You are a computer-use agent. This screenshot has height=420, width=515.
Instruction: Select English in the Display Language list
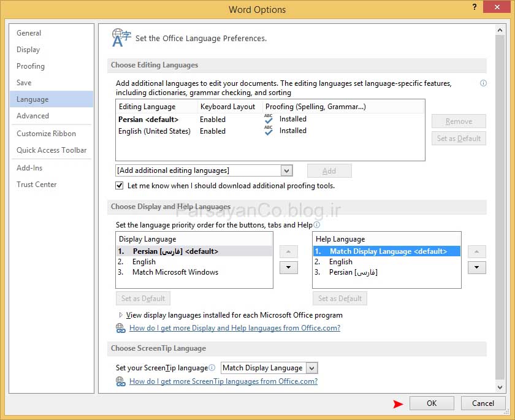144,262
